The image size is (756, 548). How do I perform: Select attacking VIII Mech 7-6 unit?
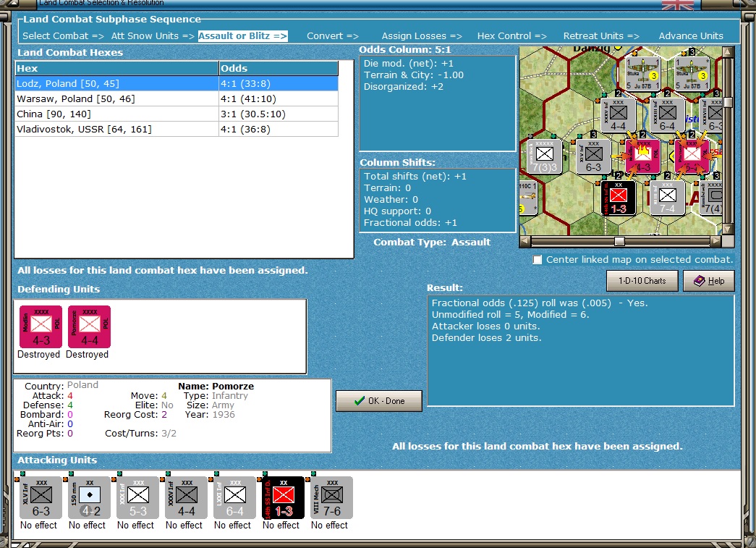(x=332, y=498)
